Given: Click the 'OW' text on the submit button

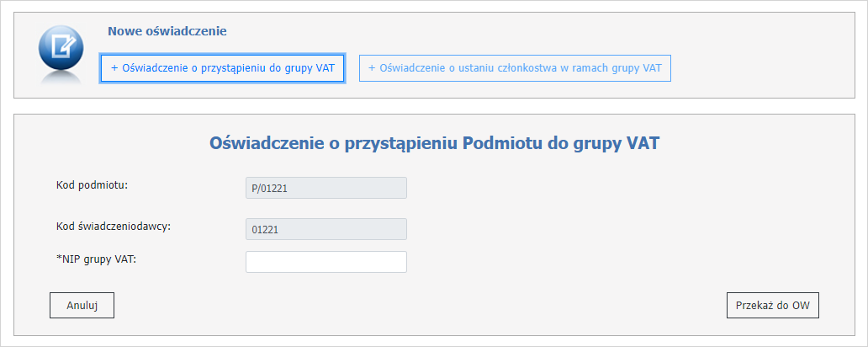Looking at the screenshot, I should (801, 306).
